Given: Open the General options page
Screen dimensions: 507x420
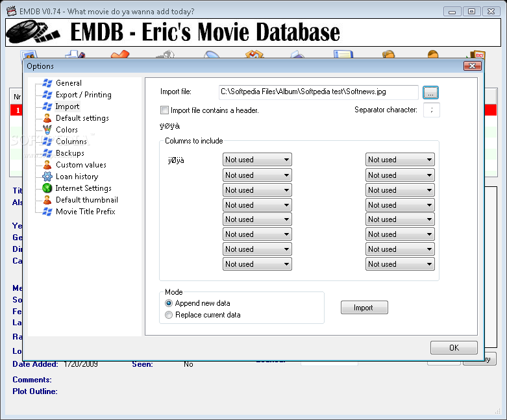Looking at the screenshot, I should coord(69,83).
